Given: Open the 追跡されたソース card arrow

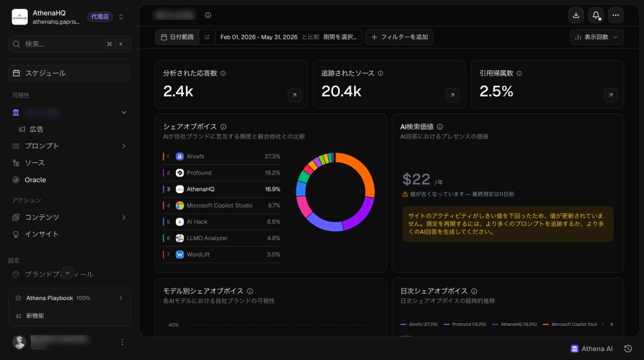Looking at the screenshot, I should tap(453, 95).
